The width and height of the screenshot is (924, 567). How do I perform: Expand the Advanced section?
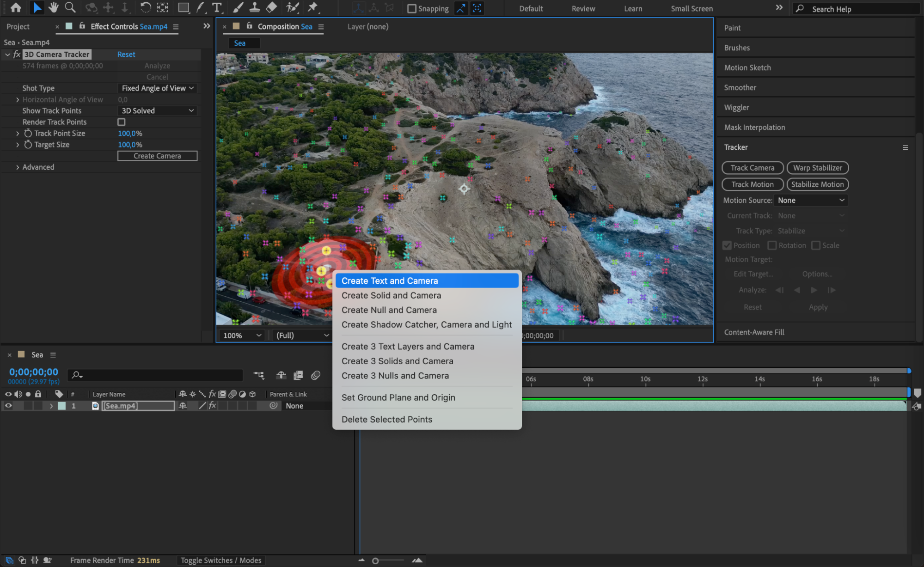[x=18, y=167]
